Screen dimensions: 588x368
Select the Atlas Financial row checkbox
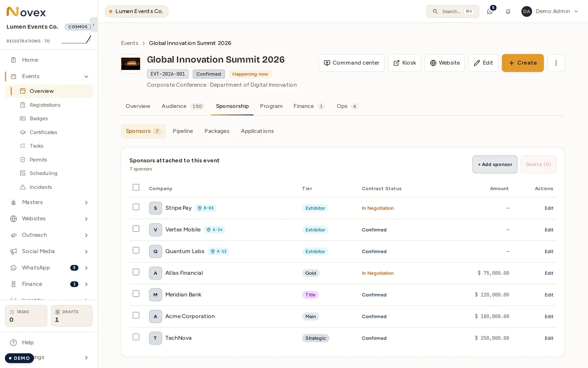tap(136, 272)
